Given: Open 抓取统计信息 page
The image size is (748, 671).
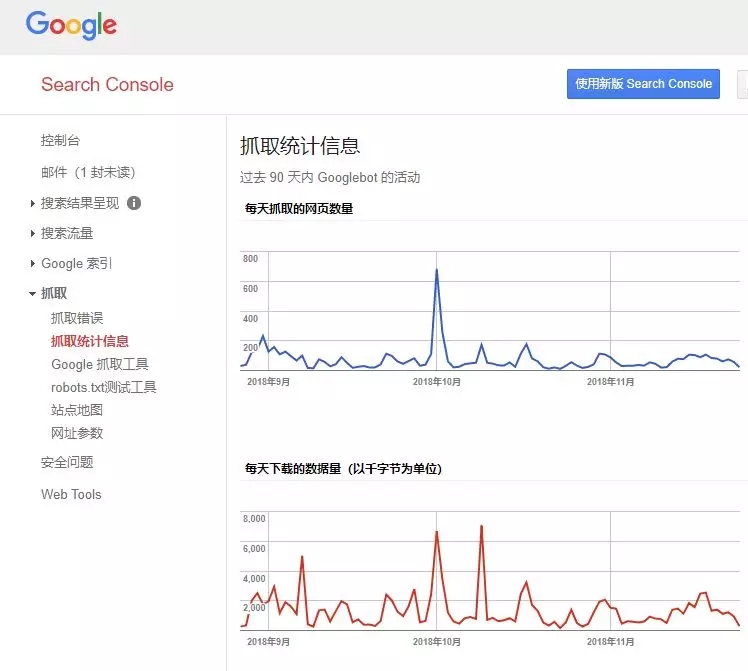Looking at the screenshot, I should (x=90, y=341).
